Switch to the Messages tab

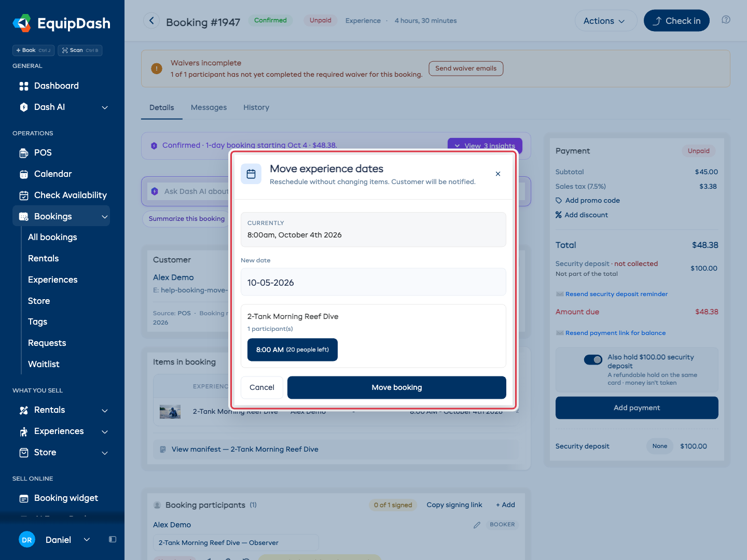coord(209,107)
